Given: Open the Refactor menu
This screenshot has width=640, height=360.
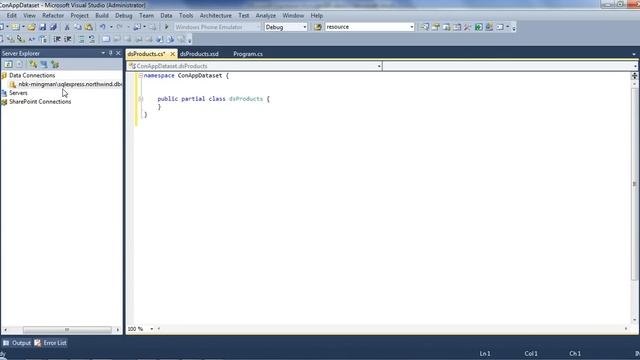Looking at the screenshot, I should pyautogui.click(x=53, y=16).
